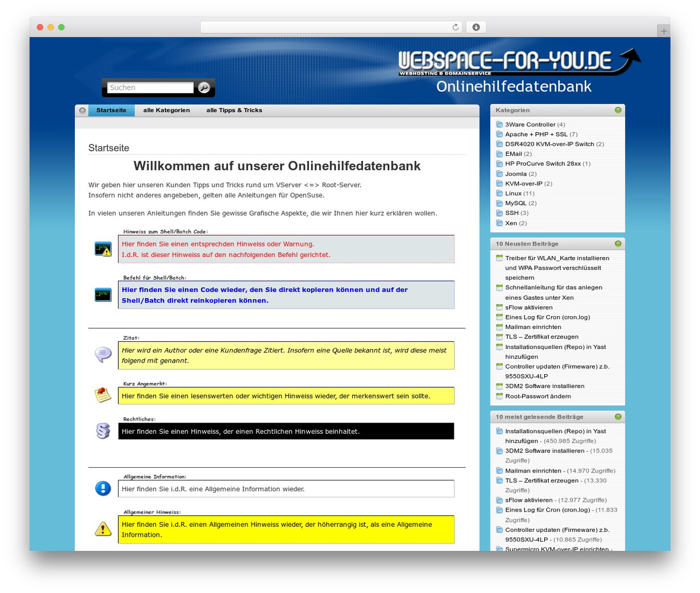Open the alle Kategorien tab
Viewport: 700px width, 593px height.
[167, 111]
